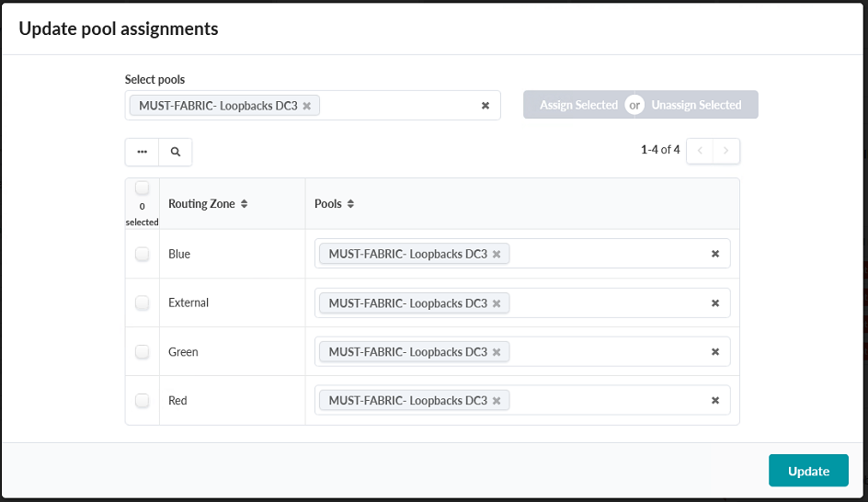The image size is (868, 502).
Task: Go to previous page of results
Action: coord(700,151)
